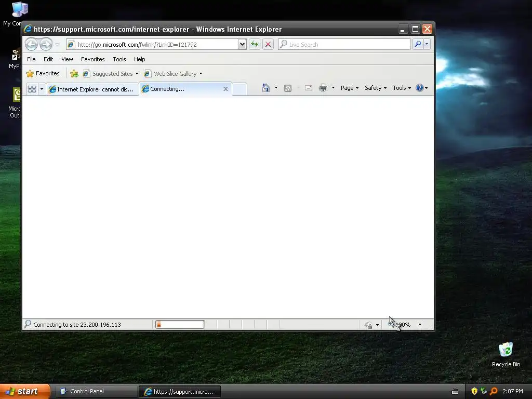Click the Internet Explorer taskbar button
Viewport: 532px width, 399px height.
179,392
